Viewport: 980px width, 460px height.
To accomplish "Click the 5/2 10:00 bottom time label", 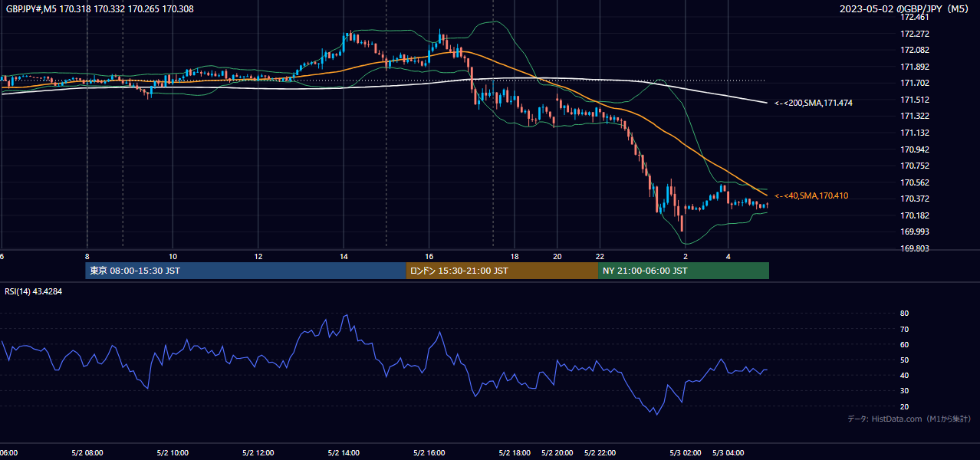I will (173, 453).
